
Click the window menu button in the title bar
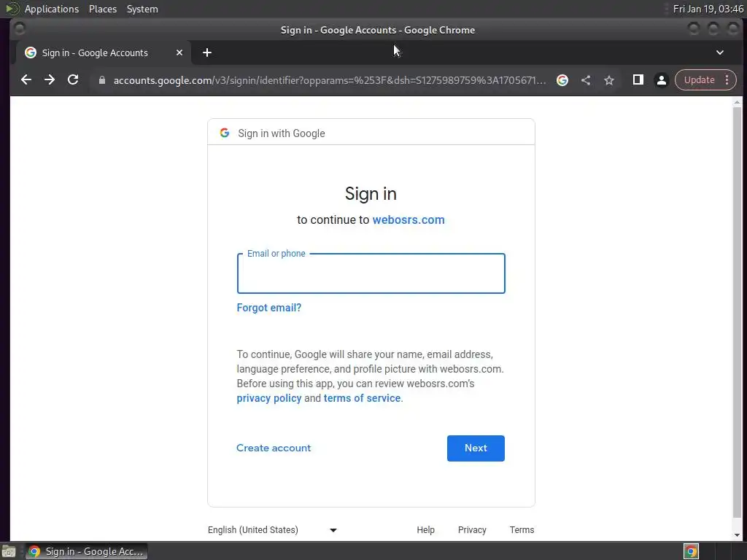coord(20,29)
